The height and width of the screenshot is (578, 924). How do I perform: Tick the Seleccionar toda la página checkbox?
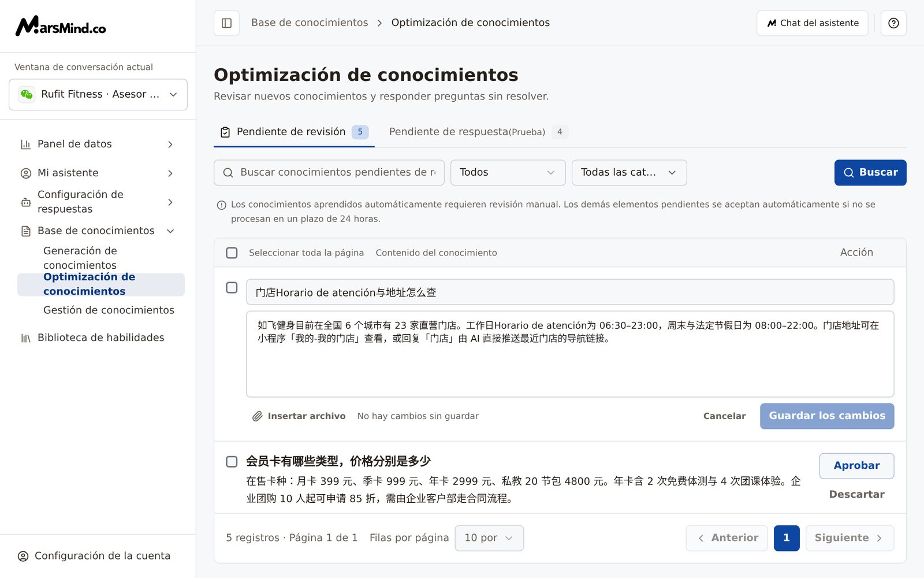pos(232,253)
